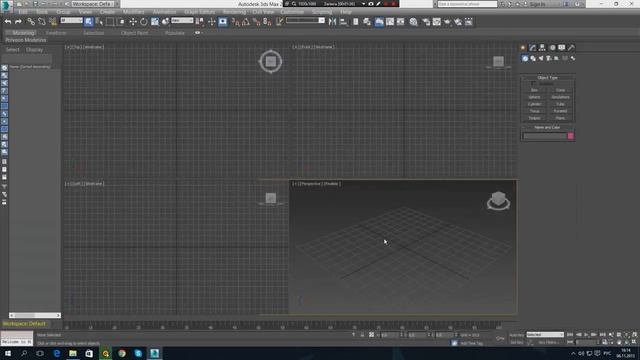Enable the AutoGrid checkbox
The height and width of the screenshot is (360, 640).
[x=533, y=83]
